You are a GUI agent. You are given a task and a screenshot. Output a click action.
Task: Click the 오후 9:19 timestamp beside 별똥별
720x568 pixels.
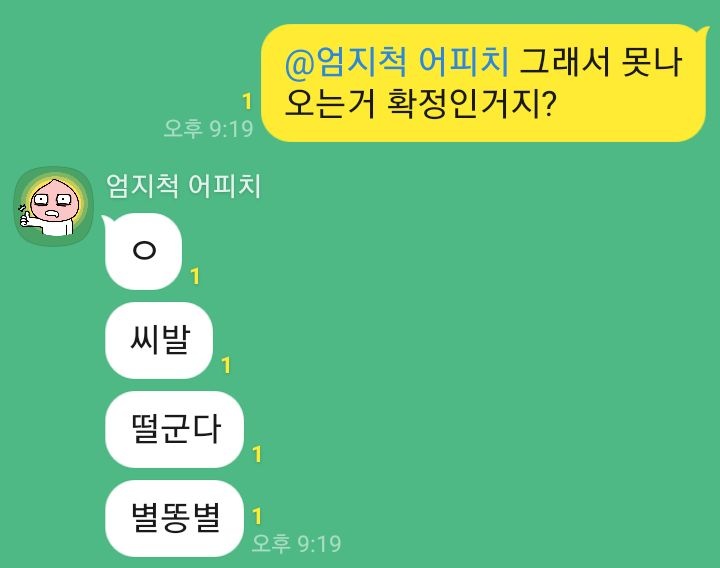pos(297,543)
